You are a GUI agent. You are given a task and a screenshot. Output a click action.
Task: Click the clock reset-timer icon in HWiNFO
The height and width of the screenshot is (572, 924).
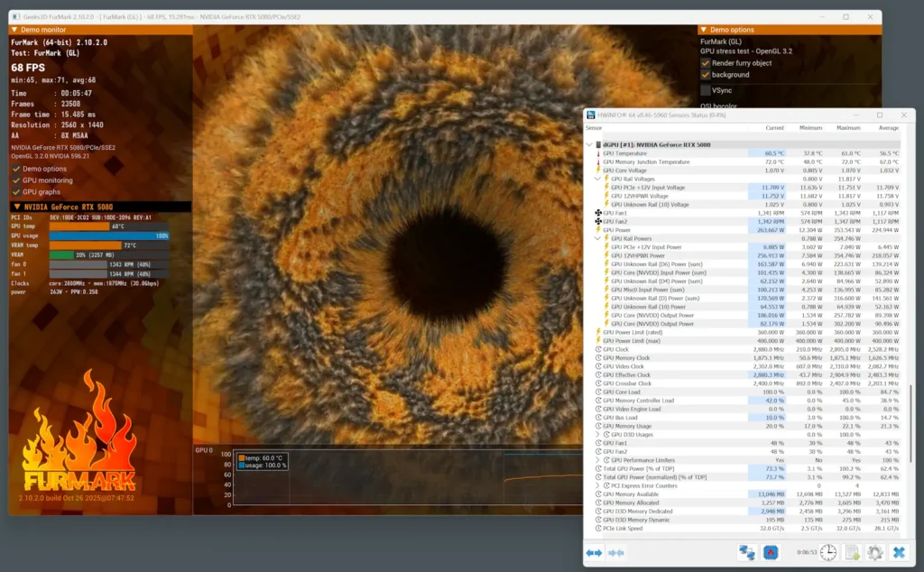[x=828, y=552]
